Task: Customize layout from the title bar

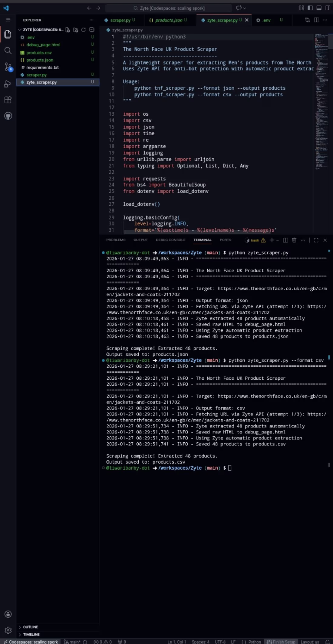Action: pyautogui.click(x=301, y=8)
